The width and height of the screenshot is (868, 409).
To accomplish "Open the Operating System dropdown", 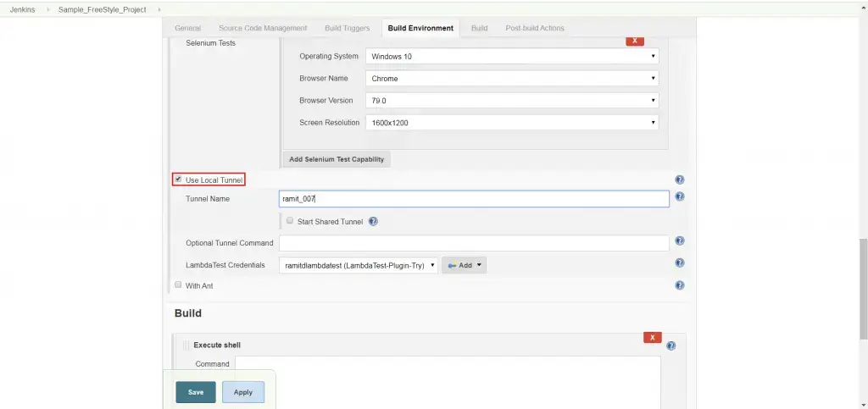I will [512, 57].
